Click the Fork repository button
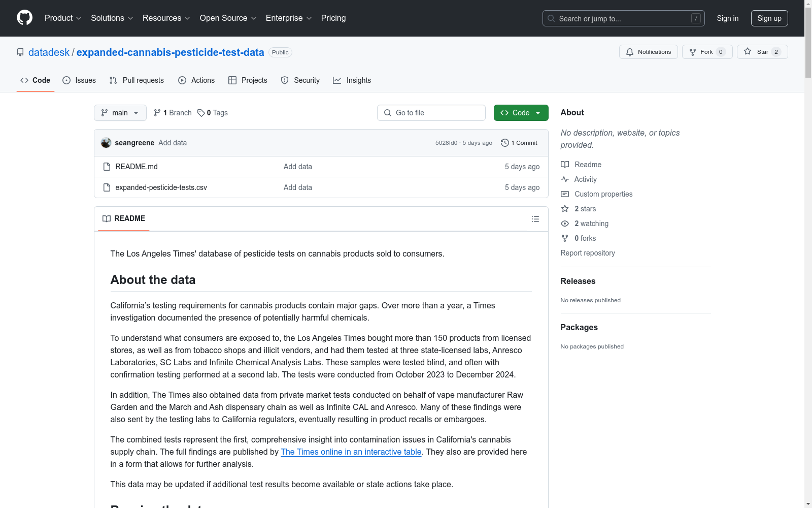This screenshot has width=812, height=508. coord(707,52)
